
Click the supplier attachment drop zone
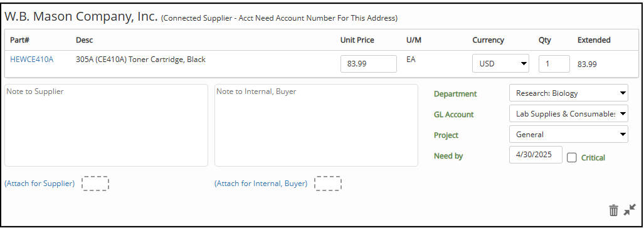95,184
